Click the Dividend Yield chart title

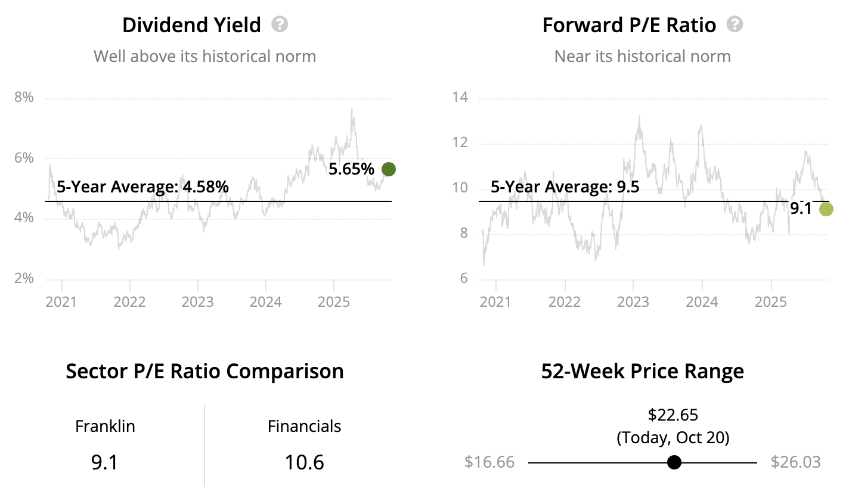tap(191, 25)
